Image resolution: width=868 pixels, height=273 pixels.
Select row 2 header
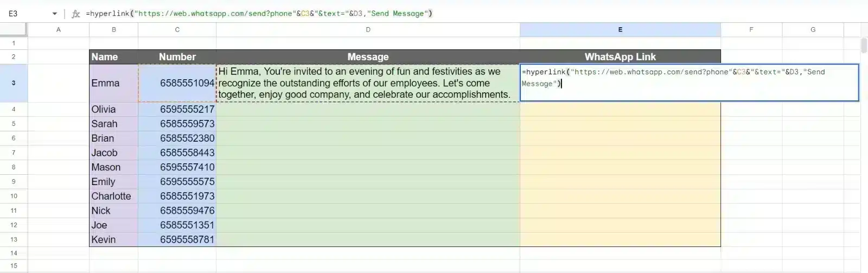[14, 57]
